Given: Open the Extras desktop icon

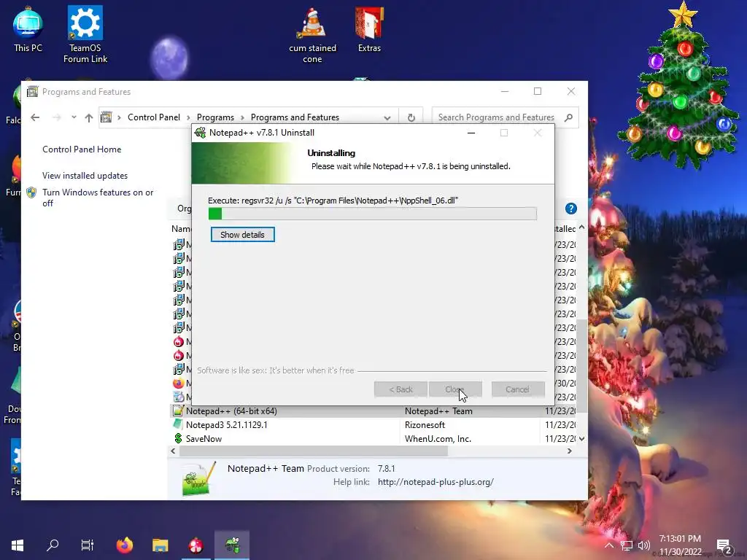Looking at the screenshot, I should pyautogui.click(x=369, y=29).
